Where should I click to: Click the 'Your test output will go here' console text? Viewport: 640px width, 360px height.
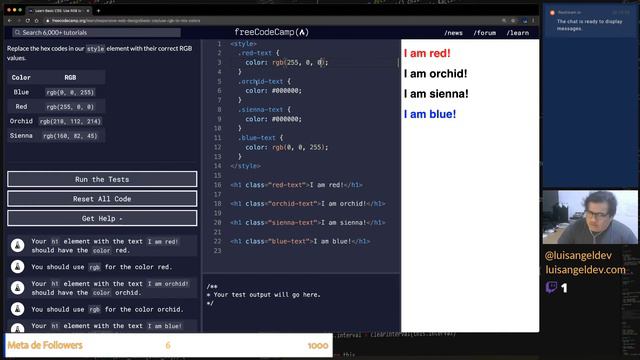tap(267, 295)
